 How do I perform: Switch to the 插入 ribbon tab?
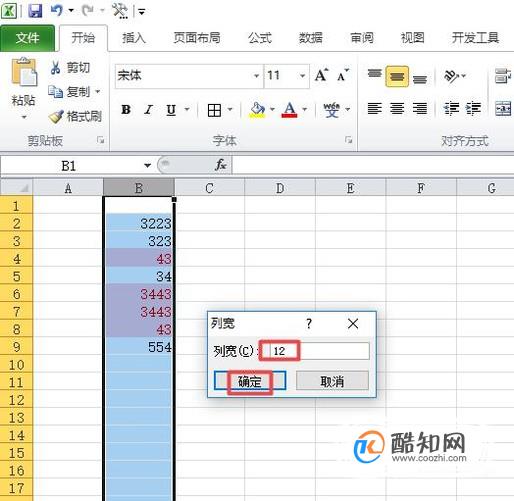[x=133, y=38]
